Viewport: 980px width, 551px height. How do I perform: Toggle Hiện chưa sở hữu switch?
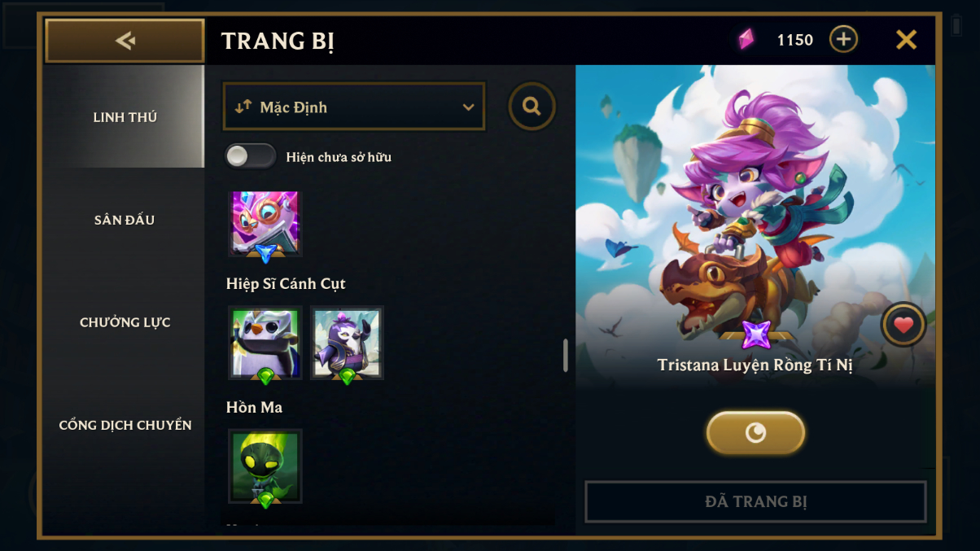pyautogui.click(x=251, y=156)
